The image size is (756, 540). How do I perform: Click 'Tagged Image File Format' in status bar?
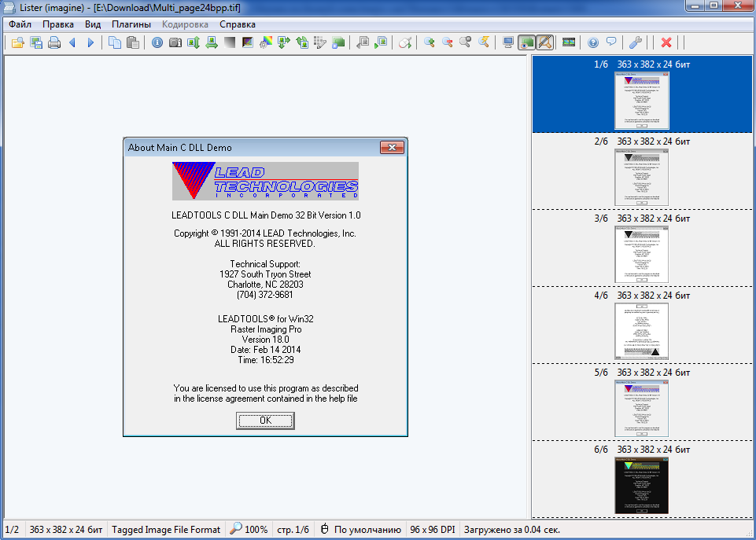(166, 530)
